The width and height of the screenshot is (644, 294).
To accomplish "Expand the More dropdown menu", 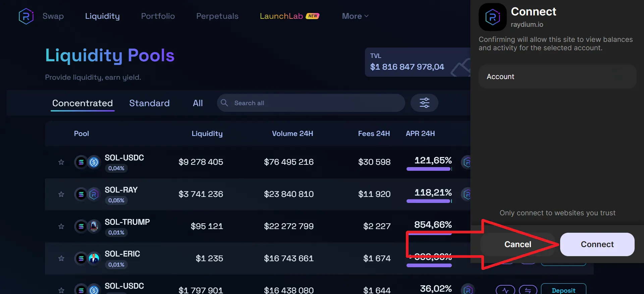I will [355, 16].
